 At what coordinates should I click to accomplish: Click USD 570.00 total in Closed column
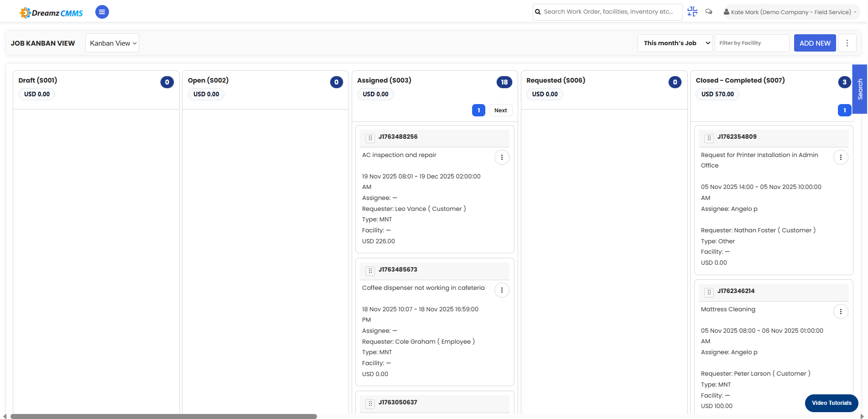point(717,94)
